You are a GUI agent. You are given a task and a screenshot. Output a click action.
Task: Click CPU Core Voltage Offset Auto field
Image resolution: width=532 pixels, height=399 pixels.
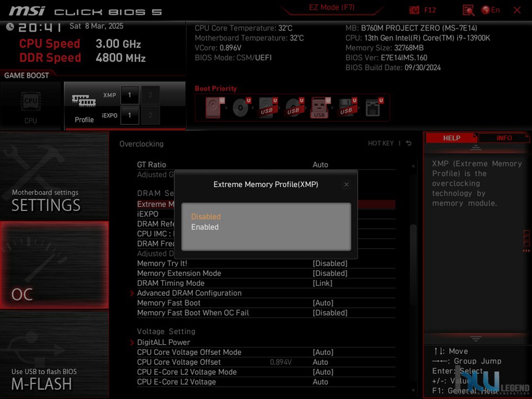(x=320, y=362)
